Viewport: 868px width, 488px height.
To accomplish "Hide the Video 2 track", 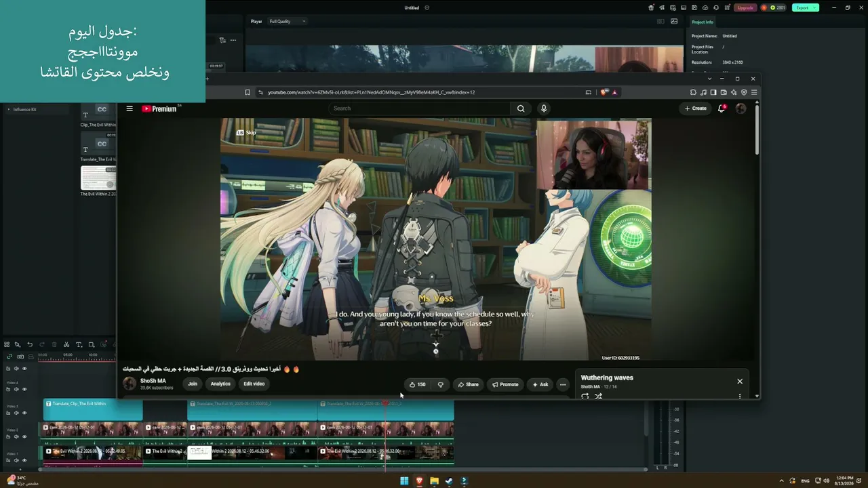I will pyautogui.click(x=24, y=436).
